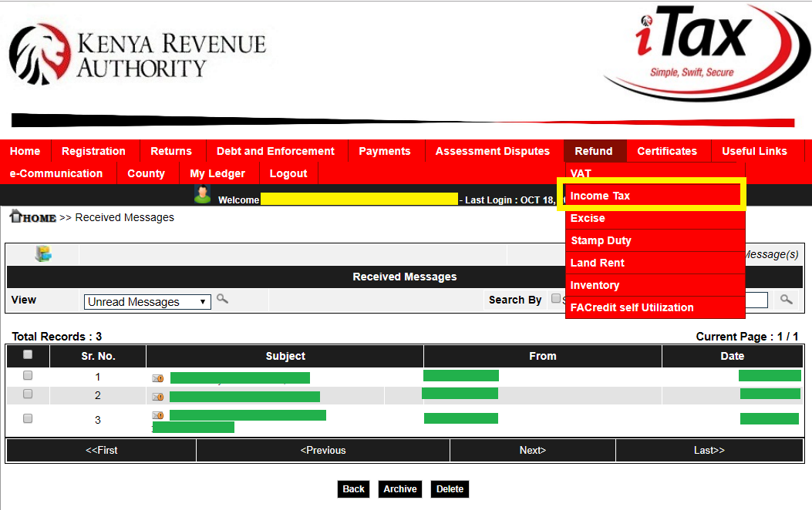
Task: Open the envelope icon in row 1
Action: pos(158,378)
